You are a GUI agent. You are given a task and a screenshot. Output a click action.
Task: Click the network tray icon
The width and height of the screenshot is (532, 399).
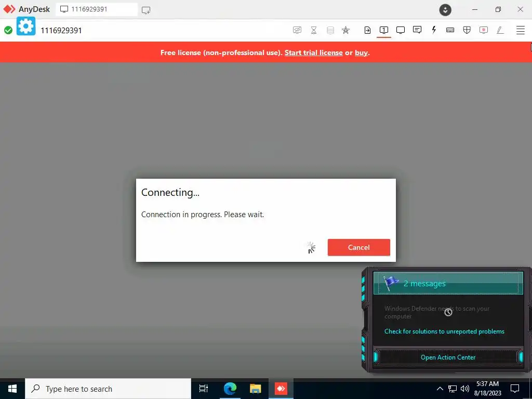point(453,389)
